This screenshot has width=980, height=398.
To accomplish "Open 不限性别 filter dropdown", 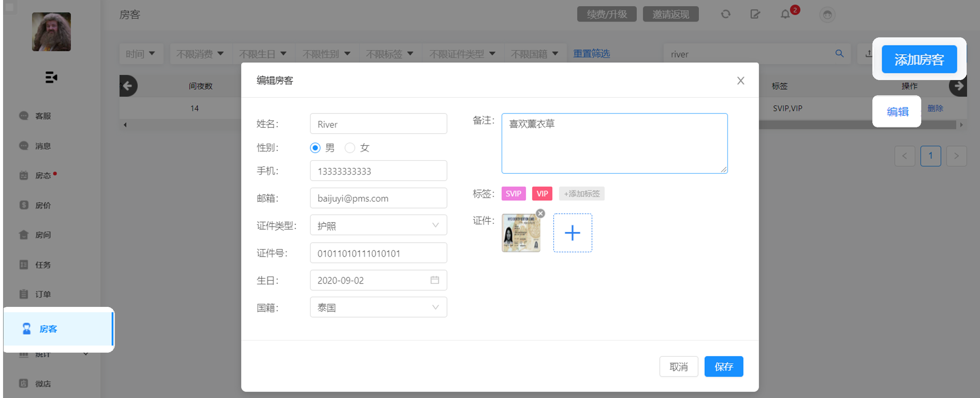I will coord(327,54).
